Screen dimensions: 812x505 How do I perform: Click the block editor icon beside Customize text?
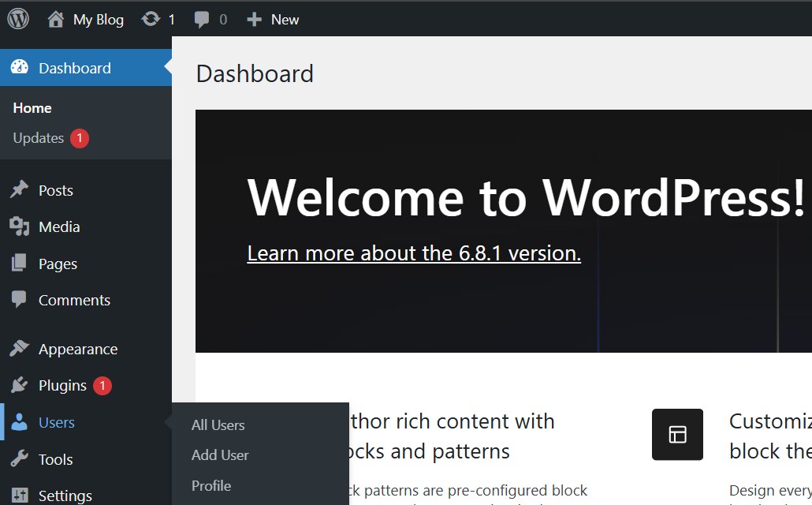pyautogui.click(x=677, y=435)
